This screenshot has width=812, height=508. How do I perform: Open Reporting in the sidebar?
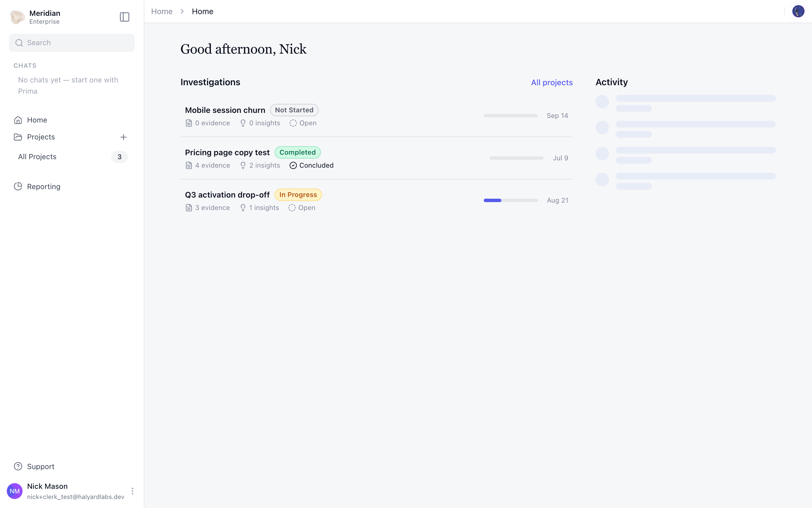pyautogui.click(x=72, y=187)
